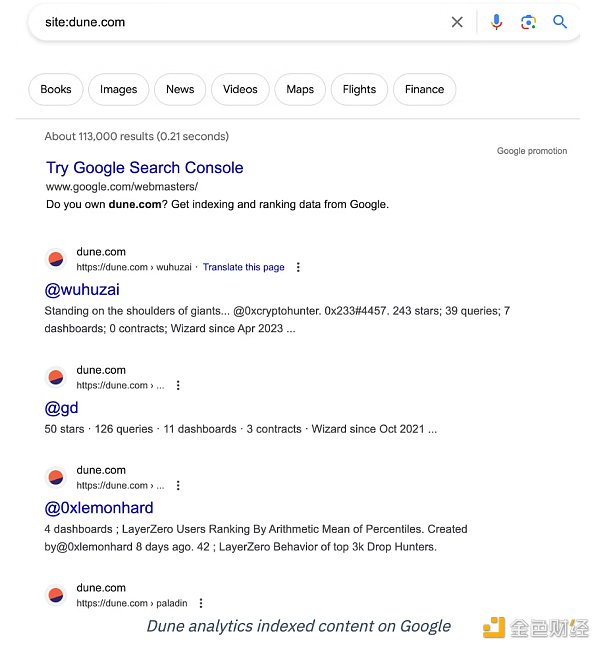Submit search with the magnifying glass icon

click(x=560, y=22)
